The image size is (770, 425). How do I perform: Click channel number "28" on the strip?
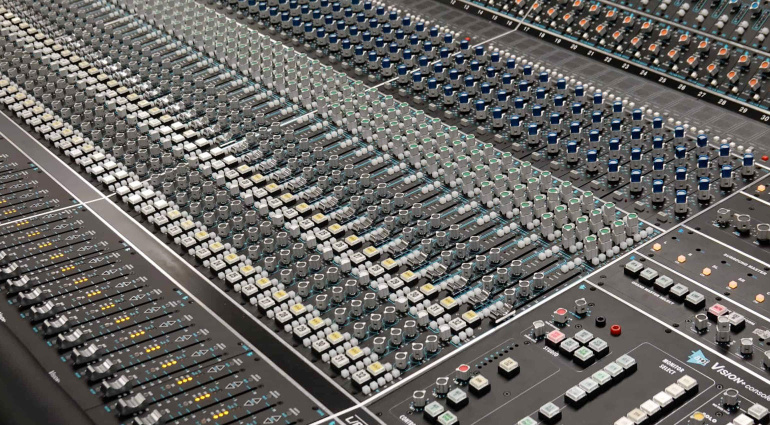pyautogui.click(x=722, y=102)
